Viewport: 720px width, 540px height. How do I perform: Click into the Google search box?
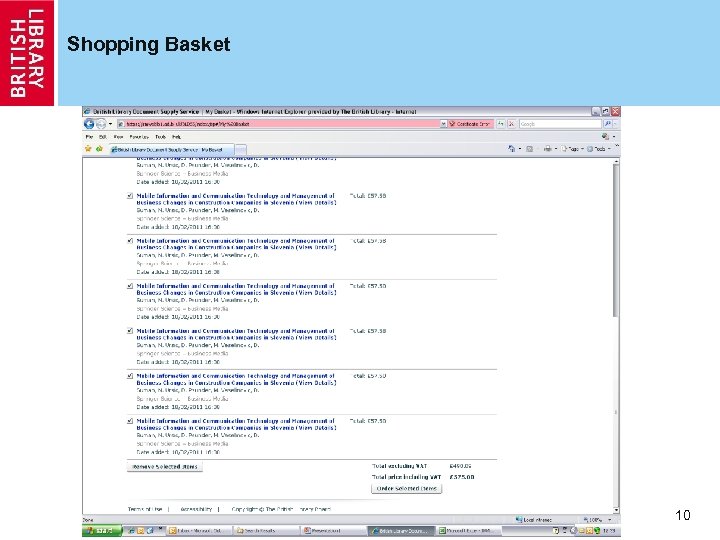tap(560, 124)
